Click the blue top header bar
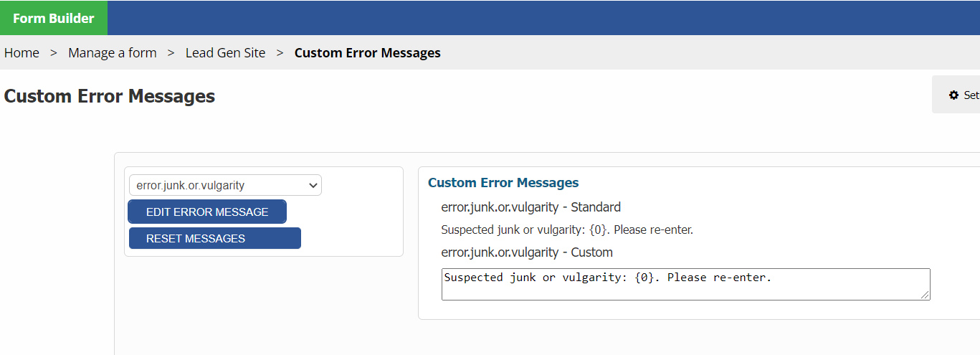980x355 pixels. [538, 18]
